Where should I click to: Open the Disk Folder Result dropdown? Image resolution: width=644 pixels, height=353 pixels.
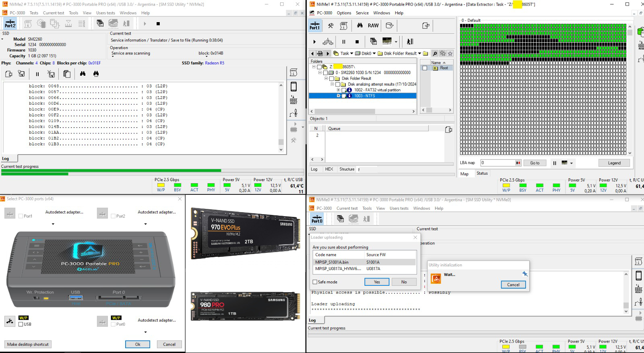click(x=419, y=54)
